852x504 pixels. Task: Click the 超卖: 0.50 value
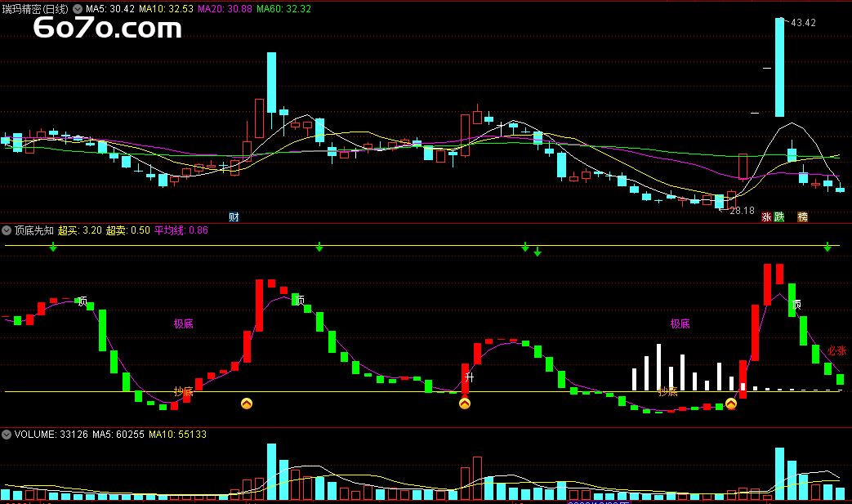click(x=127, y=230)
